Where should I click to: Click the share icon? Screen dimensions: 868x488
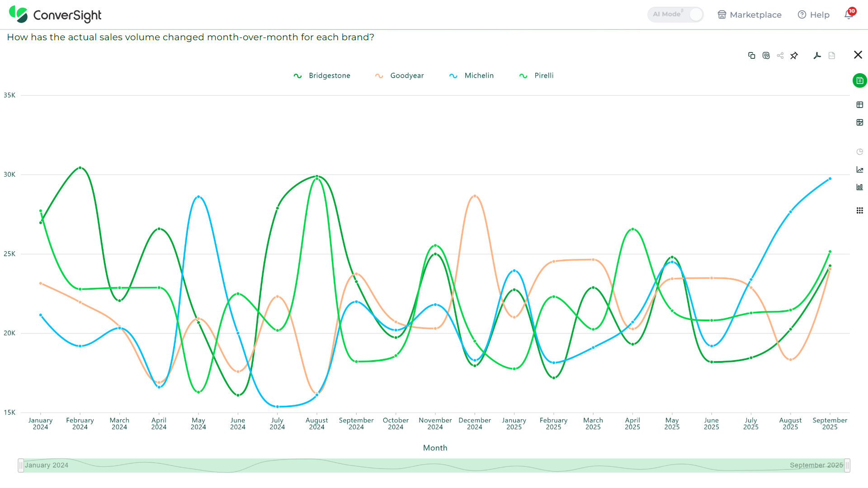[x=780, y=56]
